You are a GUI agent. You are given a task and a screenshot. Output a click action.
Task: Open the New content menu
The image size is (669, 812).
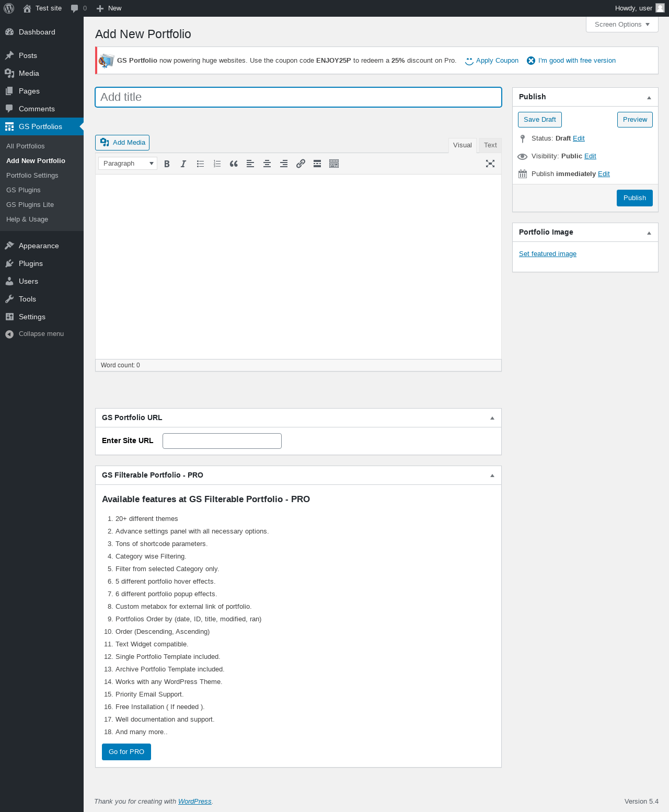click(x=109, y=8)
